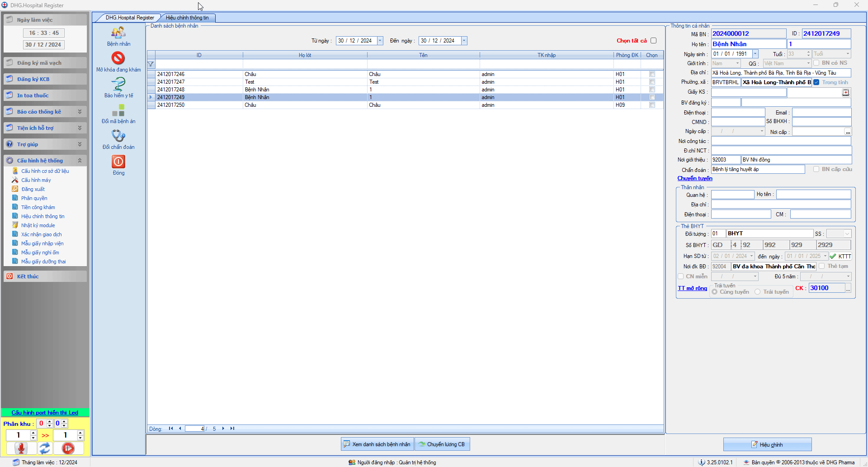
Task: Click the Chuyển lương CB button
Action: coord(442,444)
